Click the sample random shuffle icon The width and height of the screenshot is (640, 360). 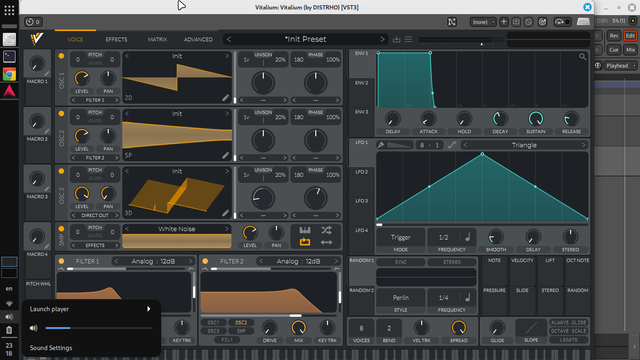click(x=326, y=230)
